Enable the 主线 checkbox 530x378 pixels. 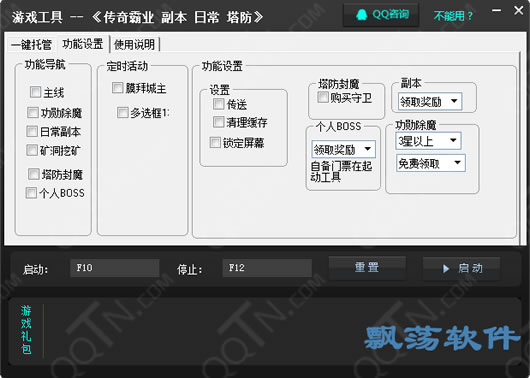(x=35, y=92)
